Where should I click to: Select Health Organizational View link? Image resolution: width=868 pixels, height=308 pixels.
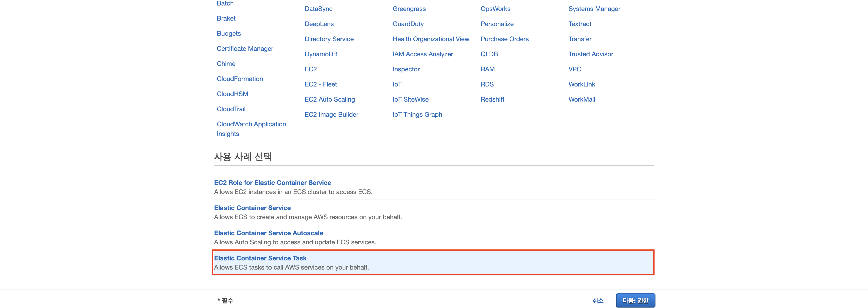point(431,39)
